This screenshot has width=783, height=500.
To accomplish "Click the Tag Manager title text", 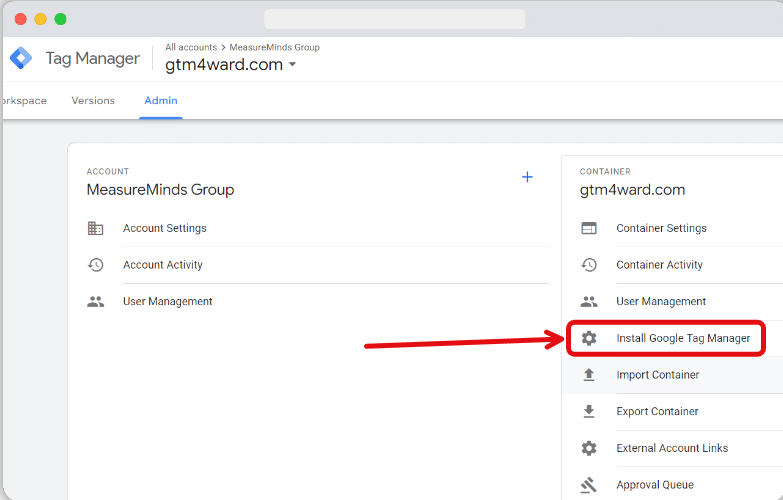I will [92, 58].
